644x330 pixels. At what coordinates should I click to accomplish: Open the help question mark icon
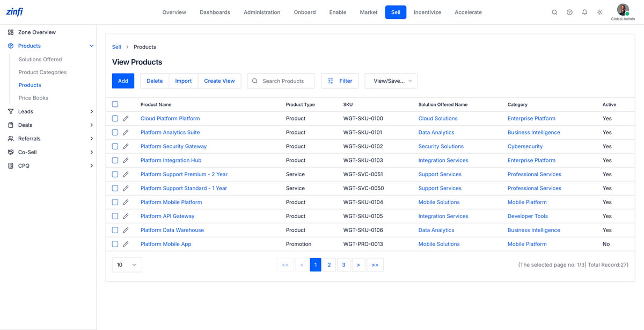click(x=569, y=12)
